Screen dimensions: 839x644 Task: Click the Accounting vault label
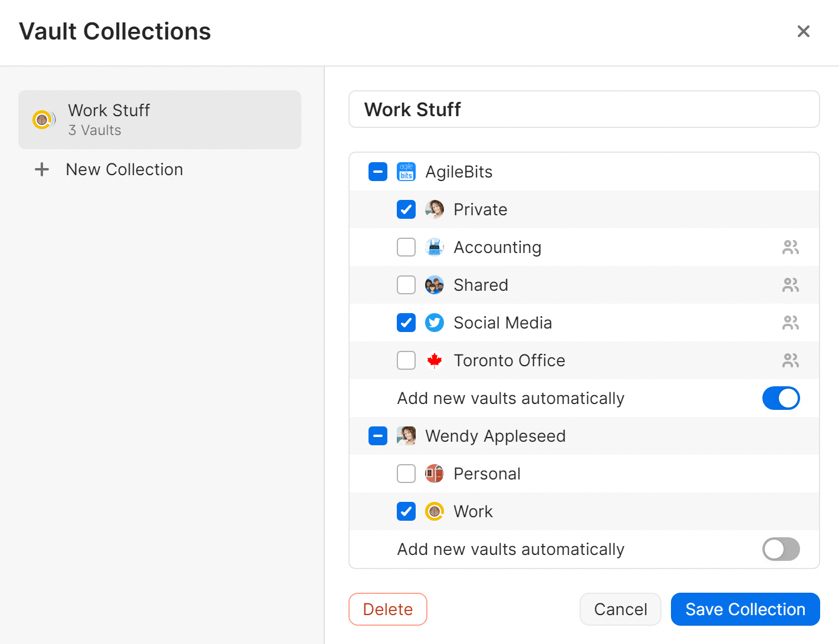pyautogui.click(x=498, y=248)
